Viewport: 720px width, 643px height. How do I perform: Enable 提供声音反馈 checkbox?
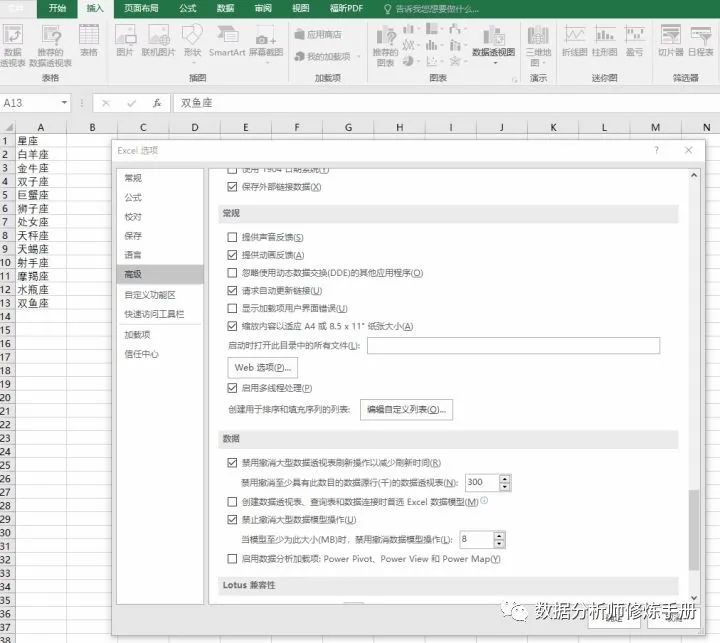click(232, 237)
